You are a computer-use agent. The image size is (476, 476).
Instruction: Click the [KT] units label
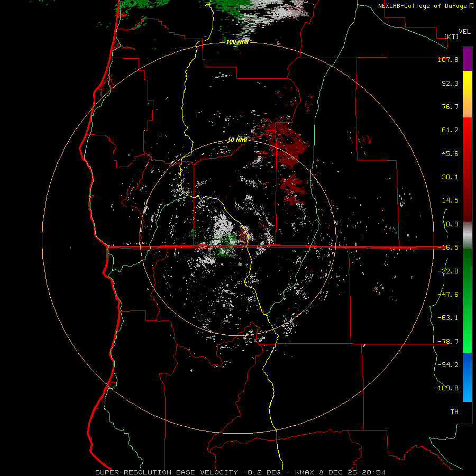point(452,36)
